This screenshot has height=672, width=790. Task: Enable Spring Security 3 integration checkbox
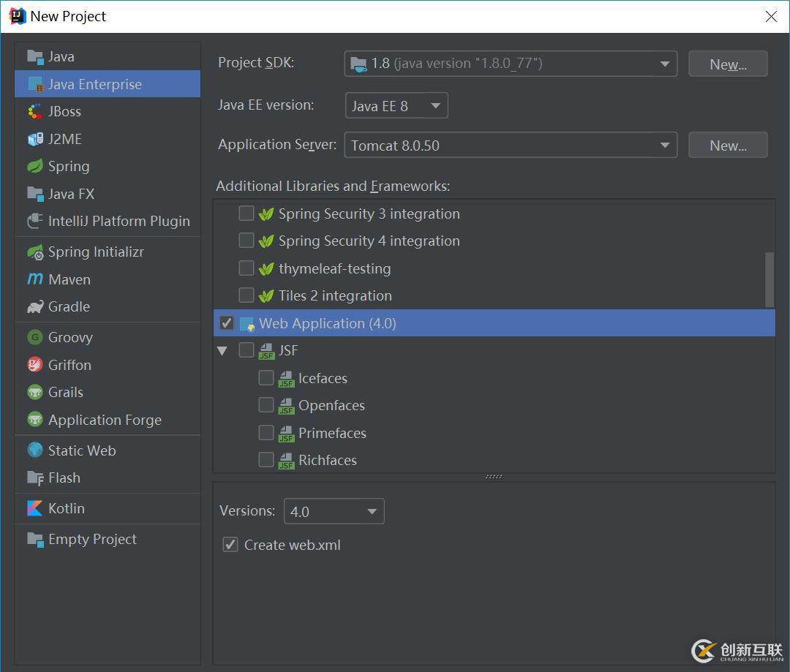click(247, 214)
